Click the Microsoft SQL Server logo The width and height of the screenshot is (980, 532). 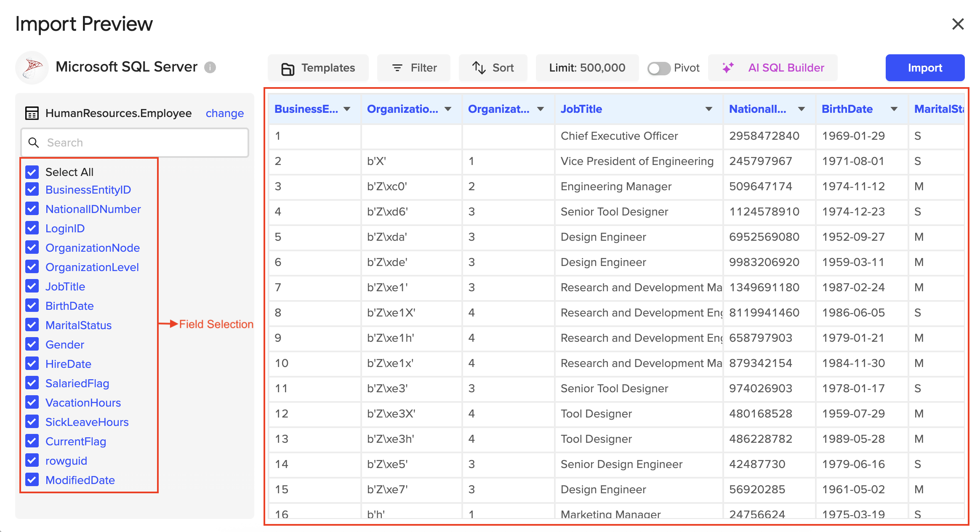coord(32,67)
